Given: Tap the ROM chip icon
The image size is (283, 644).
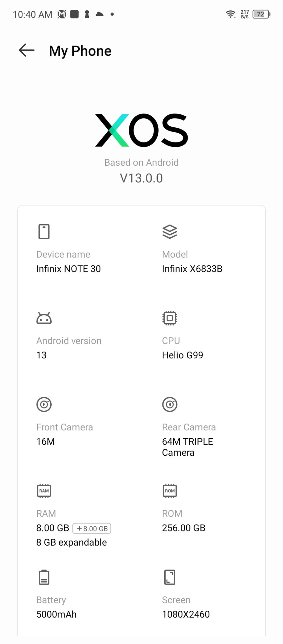Looking at the screenshot, I should pos(170,491).
